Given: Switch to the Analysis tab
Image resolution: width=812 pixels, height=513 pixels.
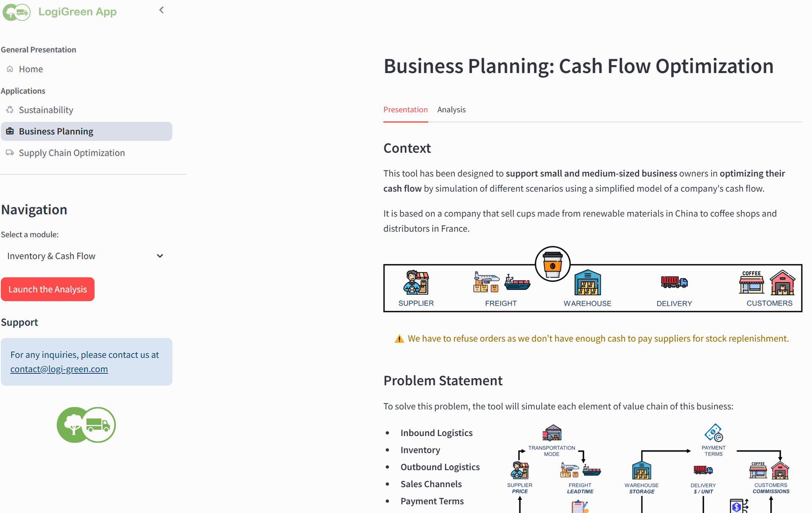Looking at the screenshot, I should 451,110.
